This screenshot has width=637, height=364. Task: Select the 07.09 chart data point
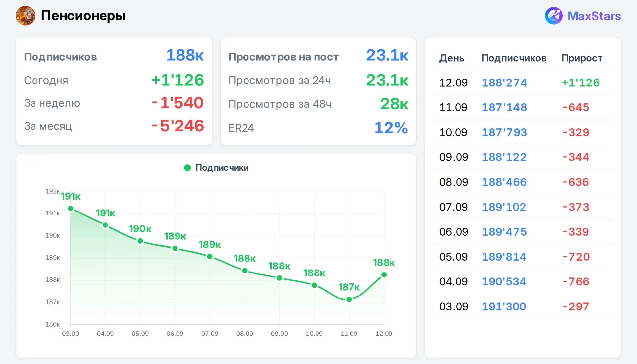pyautogui.click(x=210, y=257)
